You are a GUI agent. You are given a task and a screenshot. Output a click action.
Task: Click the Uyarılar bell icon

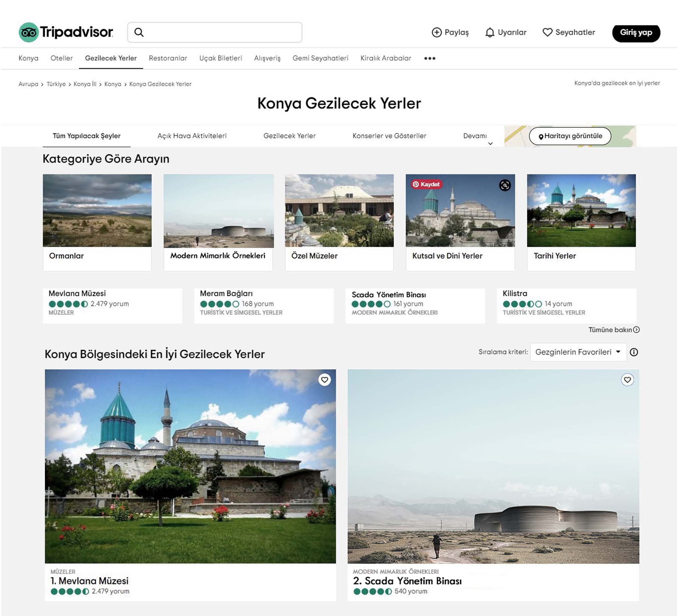(x=489, y=32)
